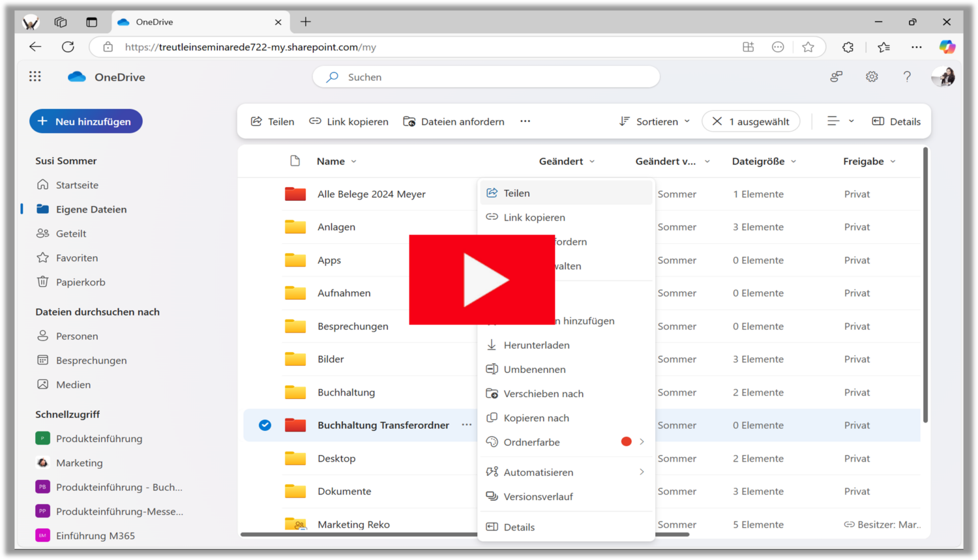978x560 pixels.
Task: Open Copilot in the browser toolbar
Action: click(947, 46)
